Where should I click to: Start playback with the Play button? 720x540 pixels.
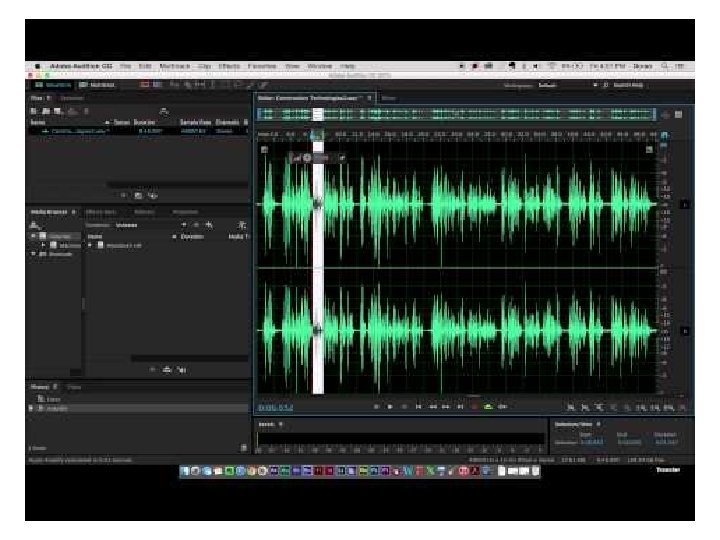tap(390, 406)
